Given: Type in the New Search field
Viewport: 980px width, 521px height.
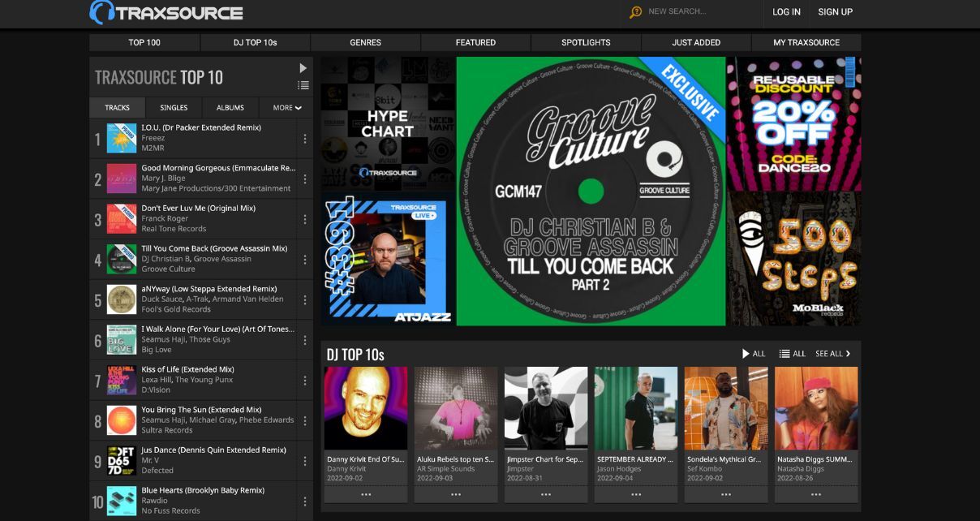Looking at the screenshot, I should pos(698,12).
